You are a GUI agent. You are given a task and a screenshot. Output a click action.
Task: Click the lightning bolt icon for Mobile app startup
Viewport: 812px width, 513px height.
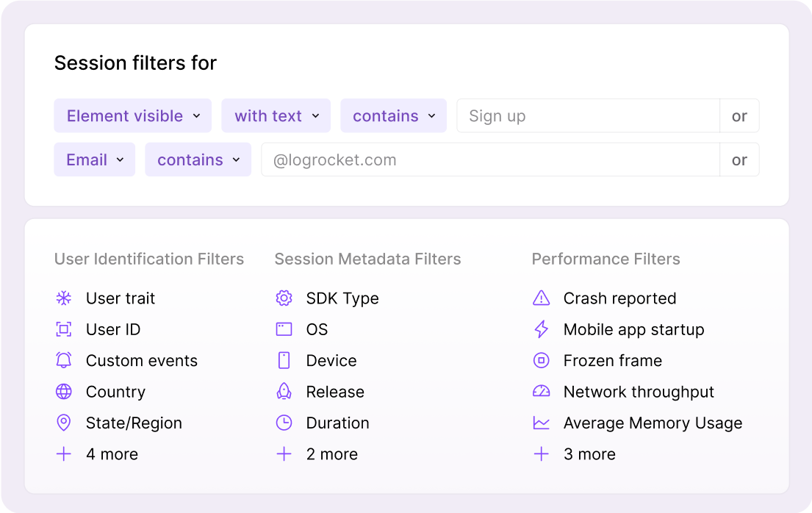click(541, 329)
